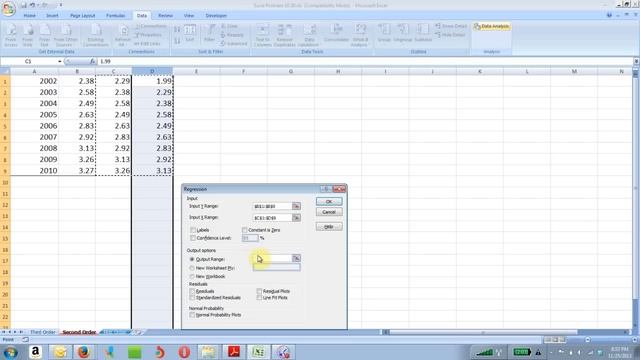Click the Filter funnel icon

click(209, 34)
